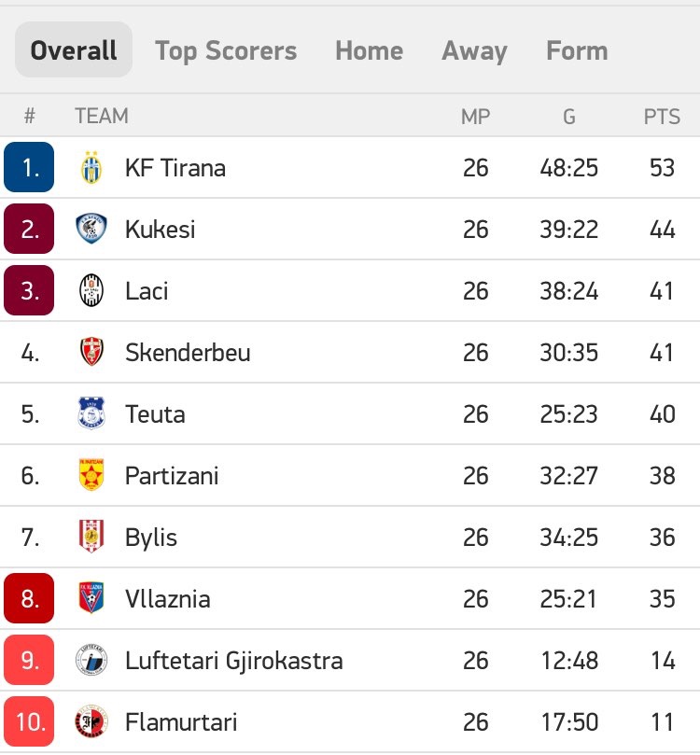The height and width of the screenshot is (755, 700).
Task: Open the Home standings tab
Action: [370, 50]
